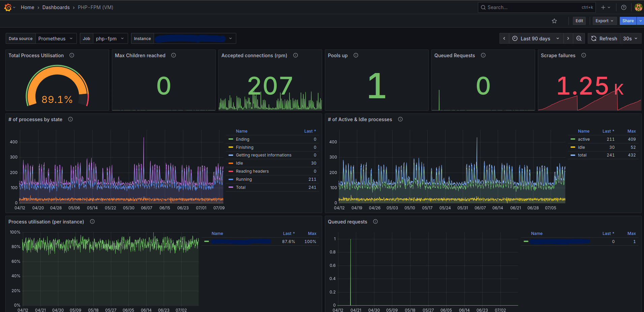Open the Prometheus data source dropdown
Viewport: 644px width, 312px height.
(56, 38)
